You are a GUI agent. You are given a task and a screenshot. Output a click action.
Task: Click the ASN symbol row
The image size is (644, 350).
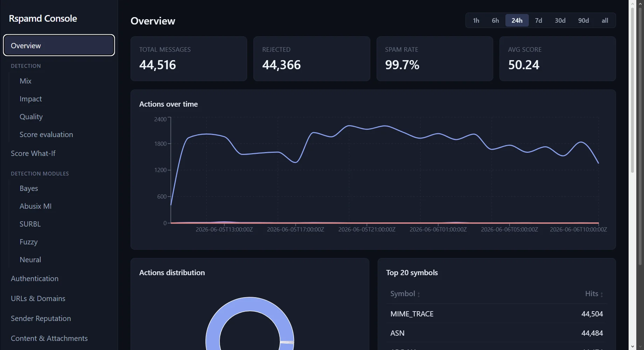tap(497, 333)
